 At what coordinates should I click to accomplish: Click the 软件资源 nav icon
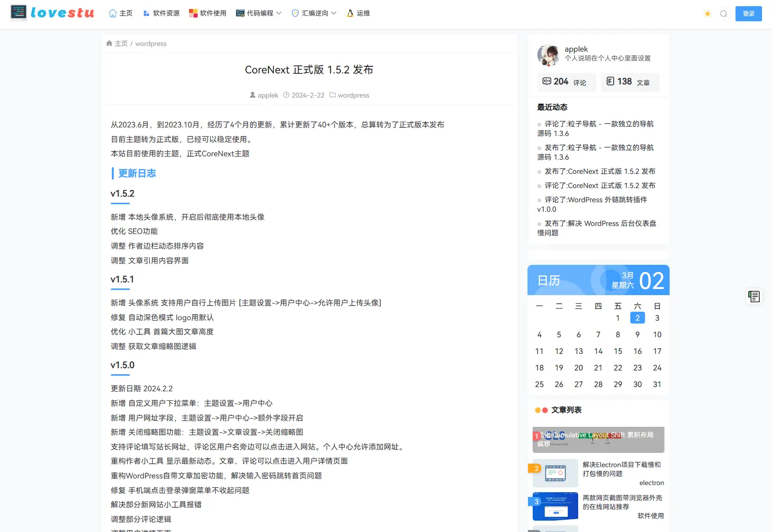point(145,13)
